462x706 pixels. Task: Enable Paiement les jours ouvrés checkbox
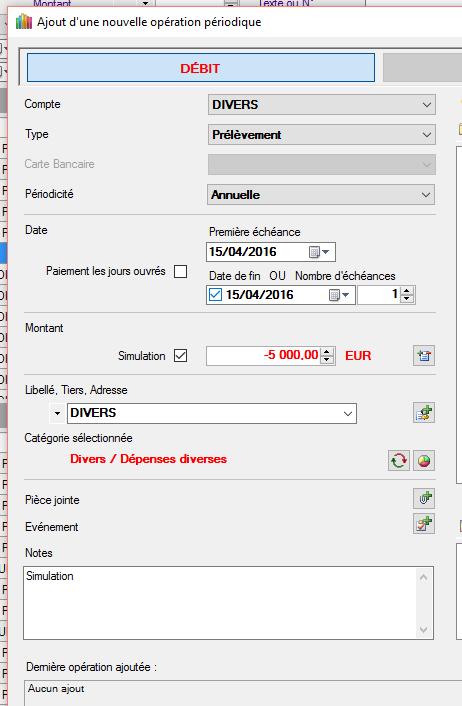coord(181,272)
